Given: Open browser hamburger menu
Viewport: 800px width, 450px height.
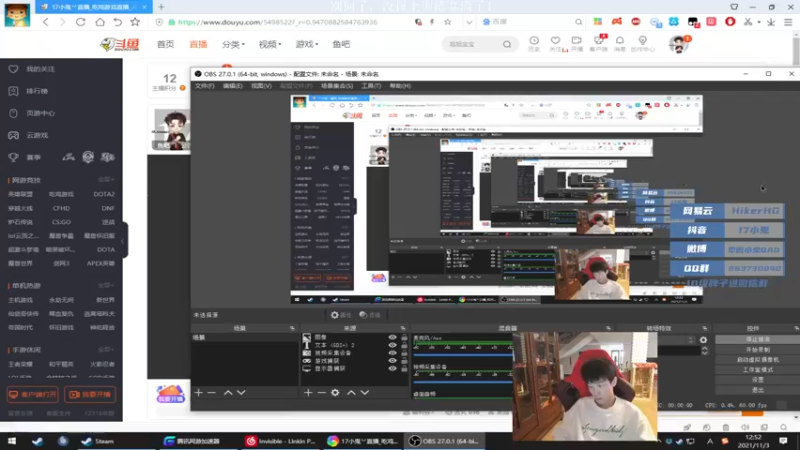Looking at the screenshot, I should click(x=788, y=22).
